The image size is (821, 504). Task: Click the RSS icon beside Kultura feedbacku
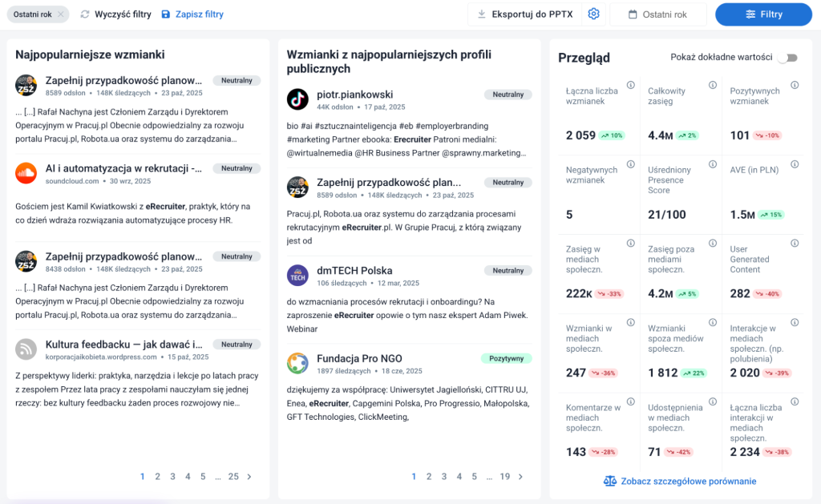[x=26, y=349]
